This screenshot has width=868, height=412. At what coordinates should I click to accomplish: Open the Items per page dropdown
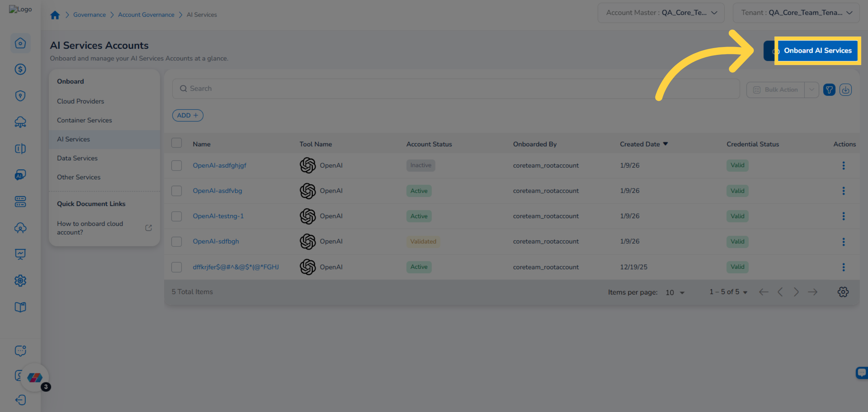coord(674,292)
